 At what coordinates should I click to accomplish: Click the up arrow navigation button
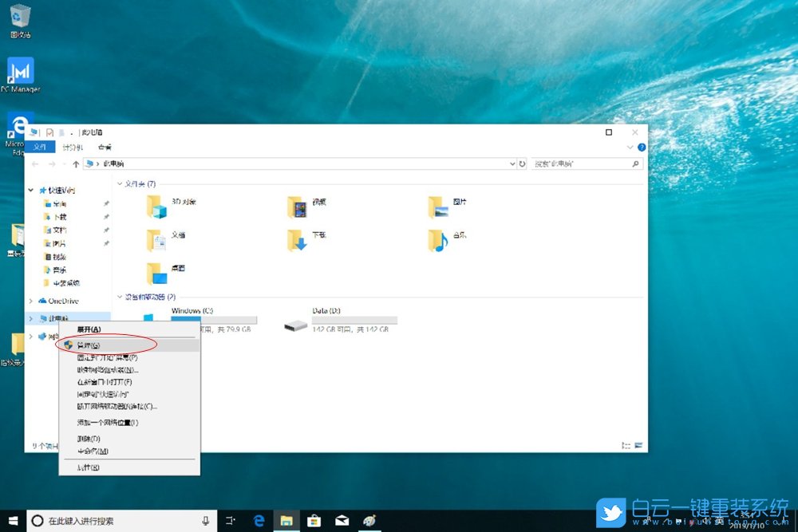[76, 164]
